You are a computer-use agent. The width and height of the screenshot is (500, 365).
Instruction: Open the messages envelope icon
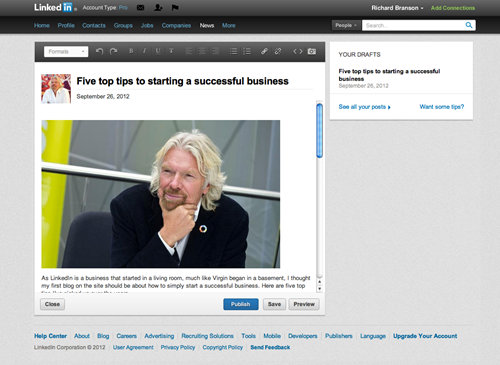tap(141, 8)
